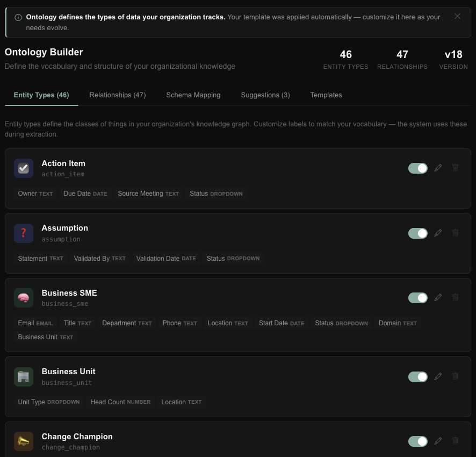Click the Business Unit building icon
476x457 pixels.
point(24,377)
